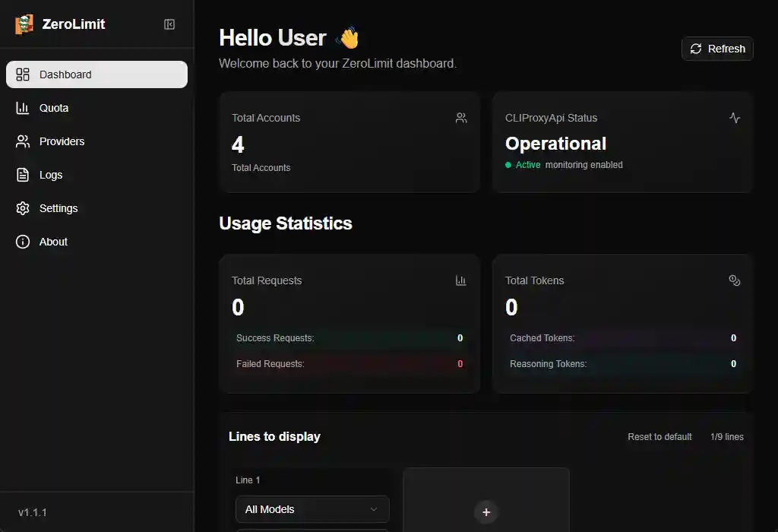The image size is (778, 532).
Task: Click the activity pulse icon on CLIProxyApi Status card
Action: (x=735, y=118)
